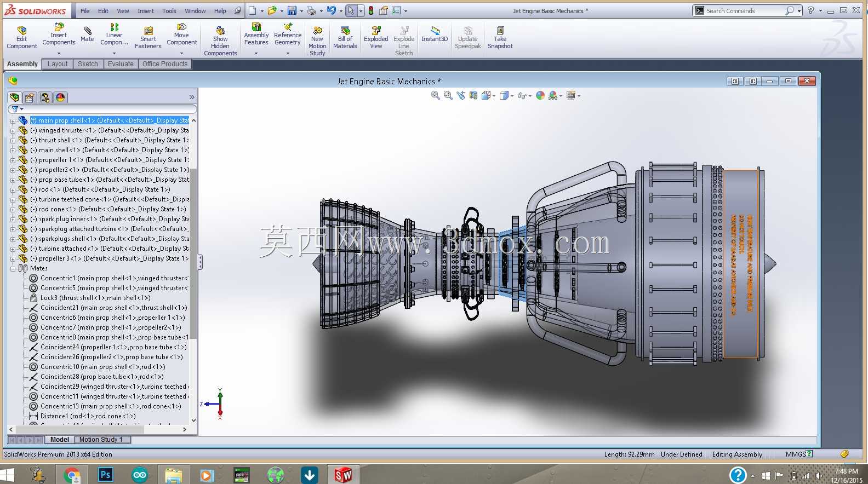Expand the thrust shell<1> component

pyautogui.click(x=13, y=140)
